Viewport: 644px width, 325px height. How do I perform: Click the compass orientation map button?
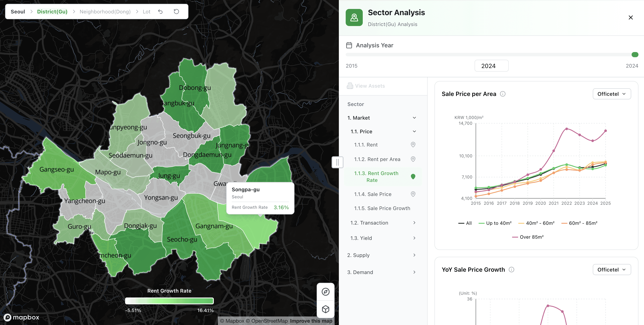(325, 292)
